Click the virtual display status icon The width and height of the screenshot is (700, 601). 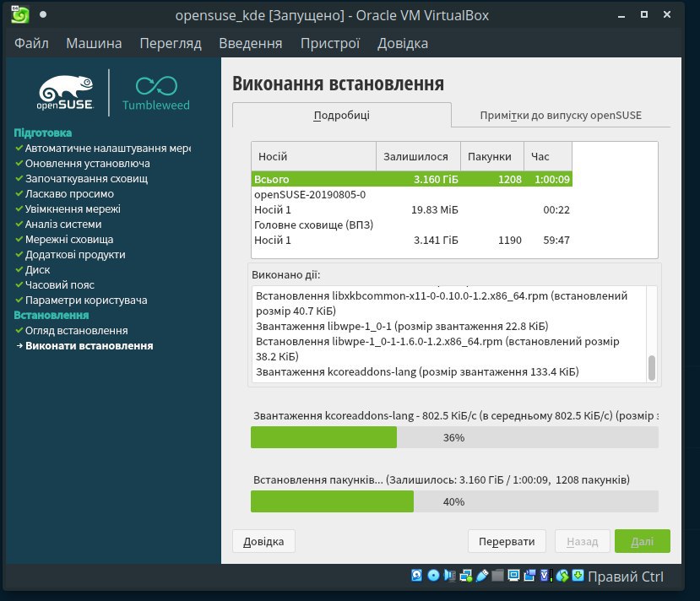[514, 575]
